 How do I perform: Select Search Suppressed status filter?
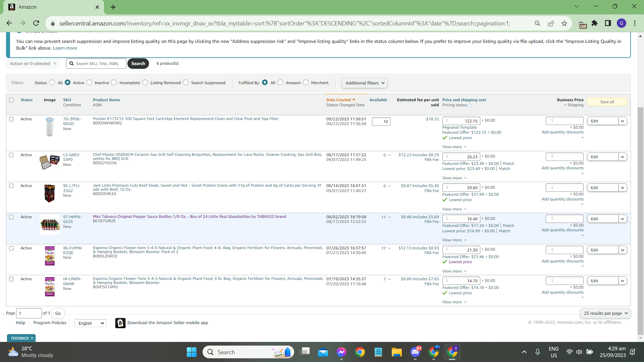click(x=185, y=82)
